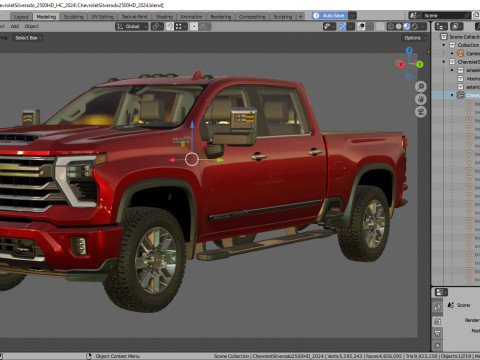Screen dimensions: 480x360
Task: Select rendered viewport shading
Action: pyautogui.click(x=415, y=26)
